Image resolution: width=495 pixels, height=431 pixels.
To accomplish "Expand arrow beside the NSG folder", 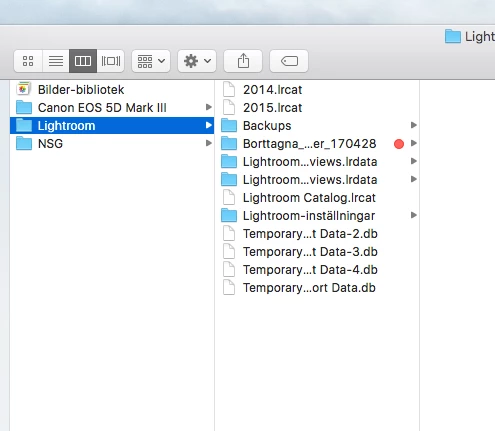I will pos(209,143).
